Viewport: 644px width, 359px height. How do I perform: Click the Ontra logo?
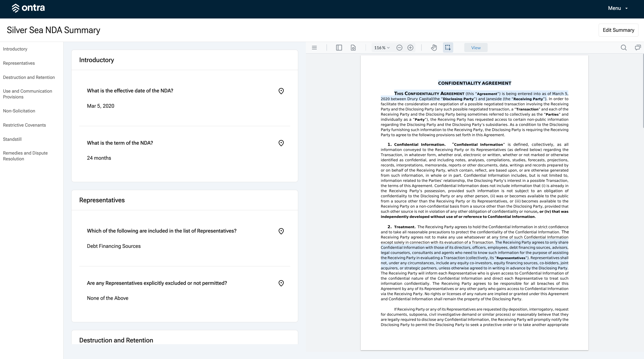[x=28, y=8]
